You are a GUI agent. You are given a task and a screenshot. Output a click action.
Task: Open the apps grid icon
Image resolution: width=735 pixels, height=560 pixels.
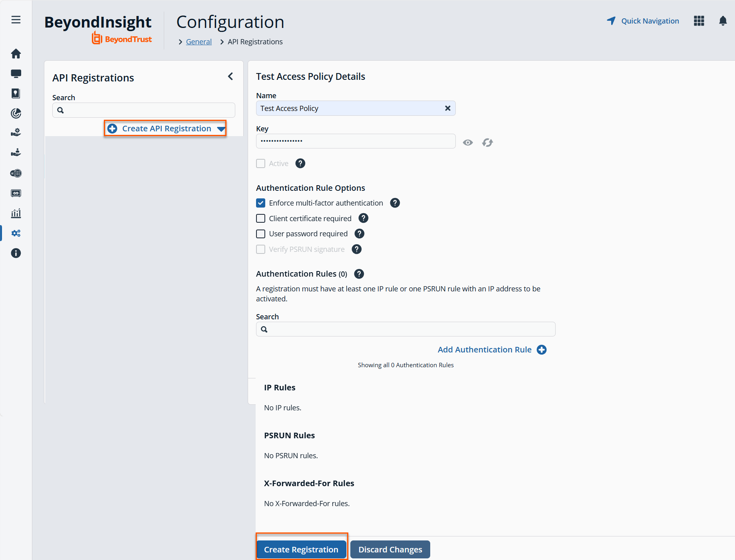click(699, 21)
